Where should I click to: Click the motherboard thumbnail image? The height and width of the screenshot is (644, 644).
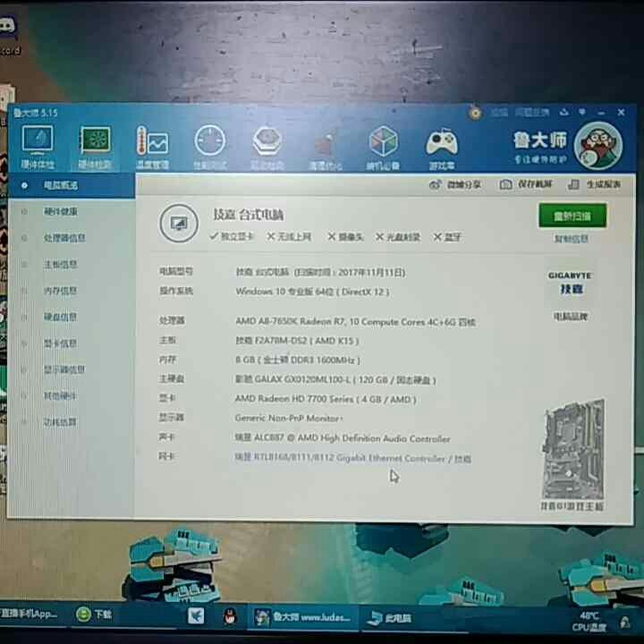click(x=573, y=449)
